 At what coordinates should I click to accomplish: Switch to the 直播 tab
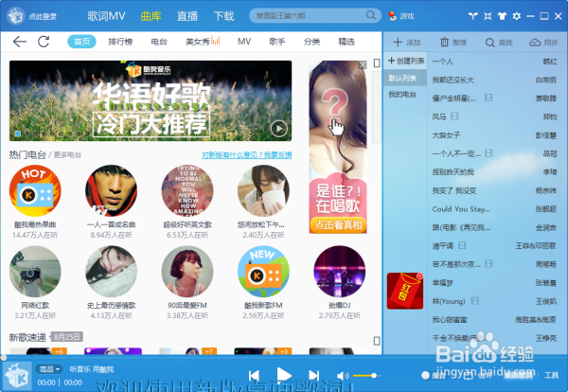(187, 16)
